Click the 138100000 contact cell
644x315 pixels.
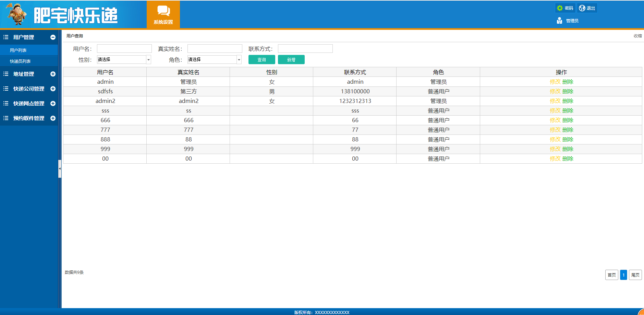coord(355,91)
